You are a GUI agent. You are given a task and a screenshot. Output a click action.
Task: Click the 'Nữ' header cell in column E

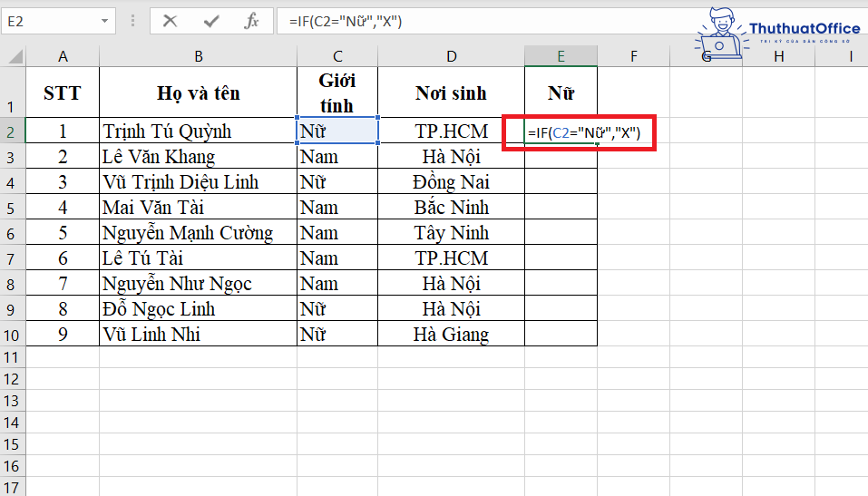561,92
